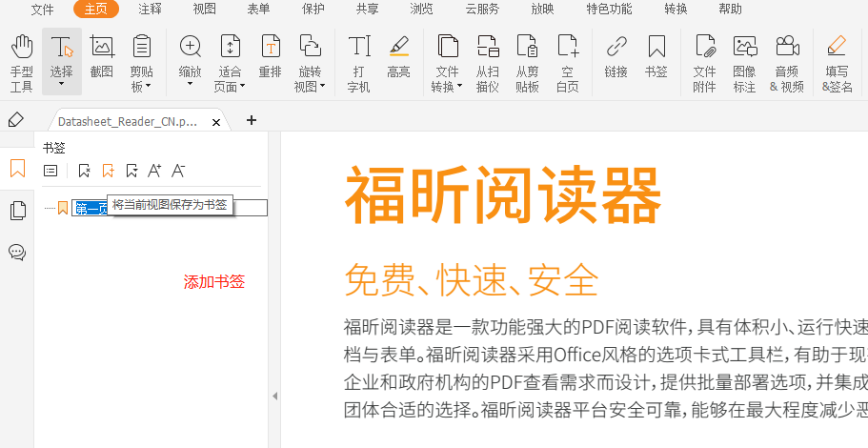Open the 帮助 help tab

[730, 10]
